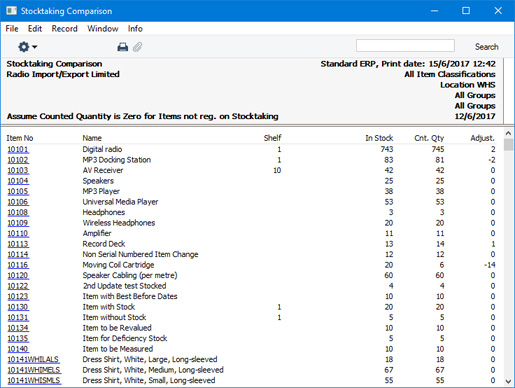The image size is (515, 388).
Task: Click 'Record Deck' name text
Action: coord(104,244)
